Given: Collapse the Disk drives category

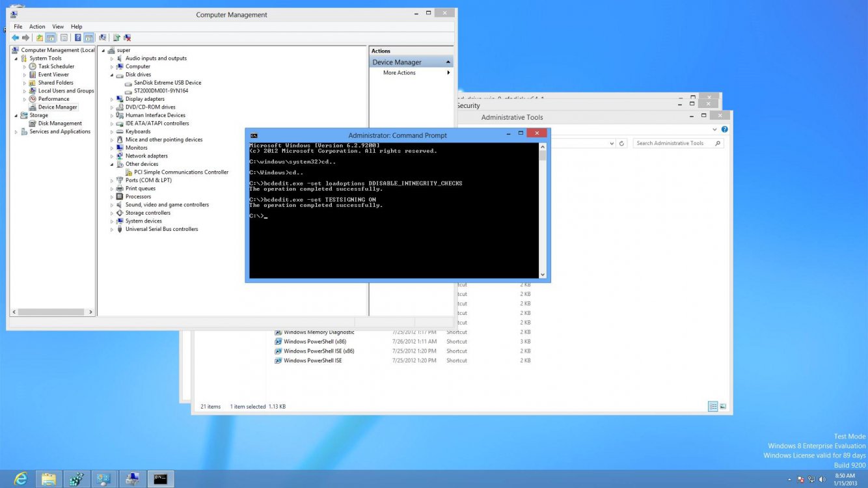Looking at the screenshot, I should click(112, 75).
